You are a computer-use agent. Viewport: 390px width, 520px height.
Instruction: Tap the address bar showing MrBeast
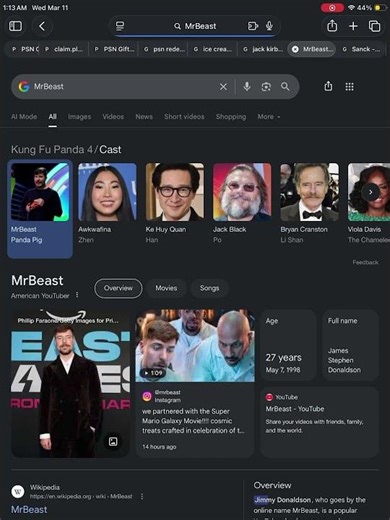tap(195, 26)
